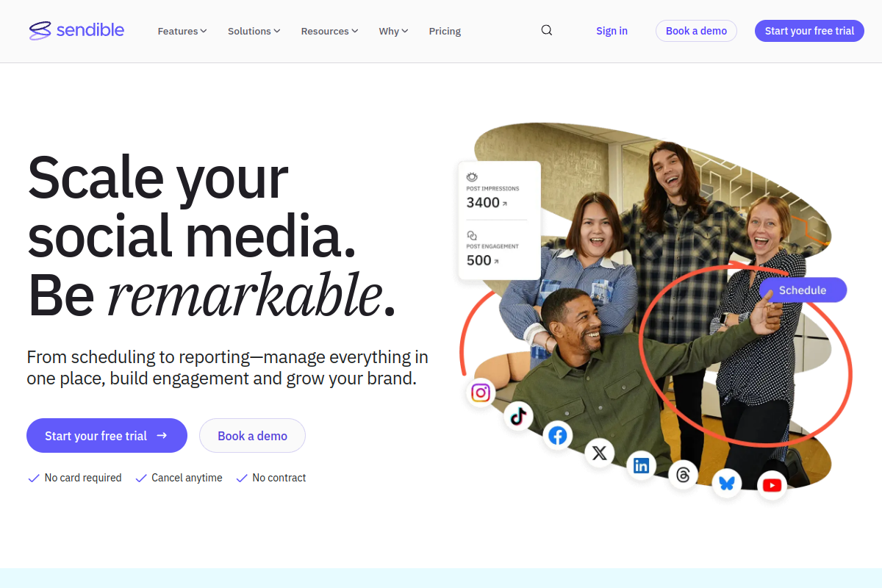This screenshot has width=882, height=588.
Task: Click Start your free trial in header
Action: pyautogui.click(x=809, y=31)
